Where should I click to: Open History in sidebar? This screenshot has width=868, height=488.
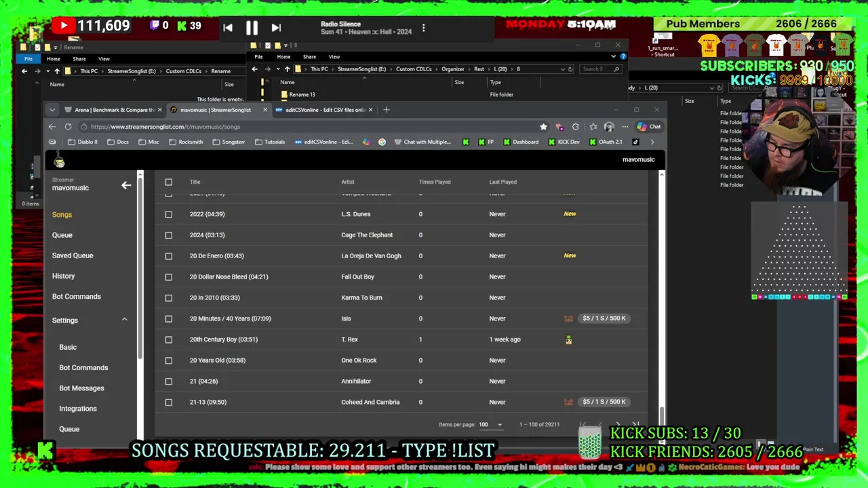[63, 276]
